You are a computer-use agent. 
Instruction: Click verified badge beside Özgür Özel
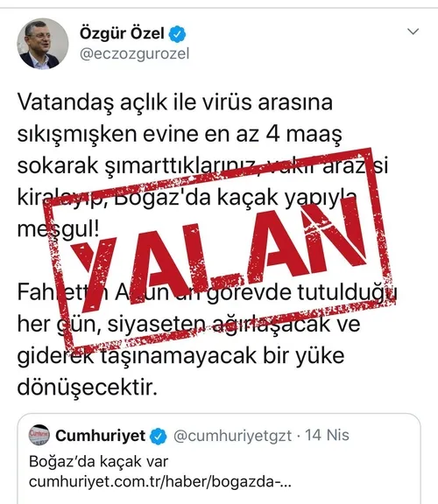coord(177,34)
